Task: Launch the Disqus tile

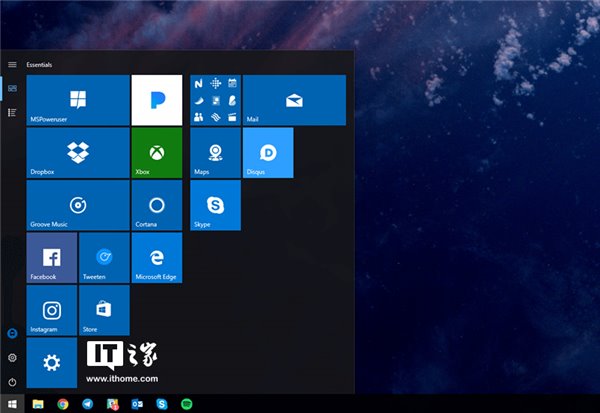Action: coord(268,153)
